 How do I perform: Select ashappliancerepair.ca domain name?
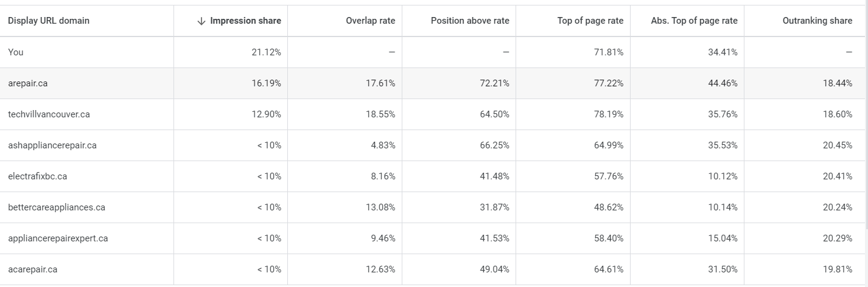(x=52, y=145)
